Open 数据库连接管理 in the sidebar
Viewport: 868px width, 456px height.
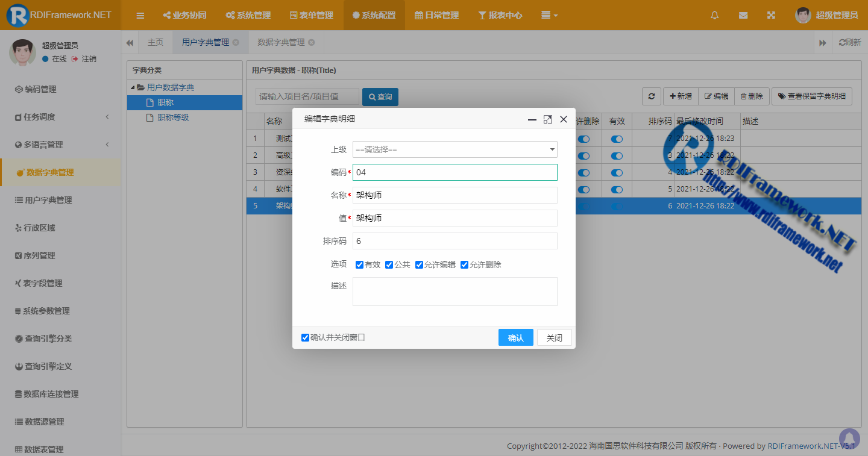[46, 394]
